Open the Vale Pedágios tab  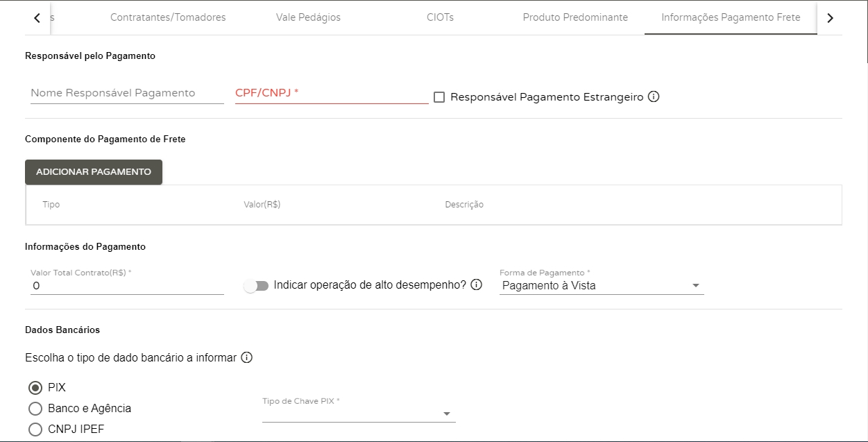coord(308,17)
